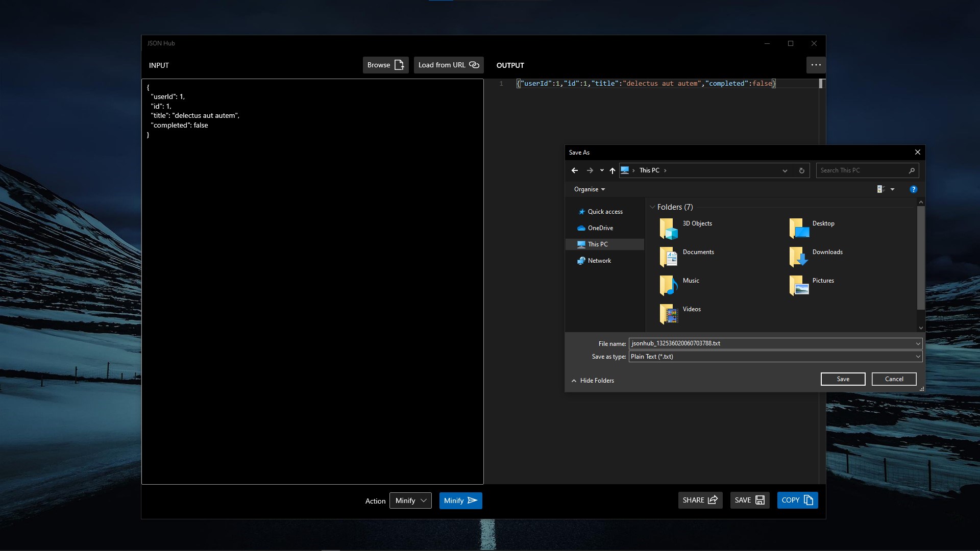The width and height of the screenshot is (980, 551).
Task: Toggle Hide Folders in the dialog
Action: pos(593,381)
